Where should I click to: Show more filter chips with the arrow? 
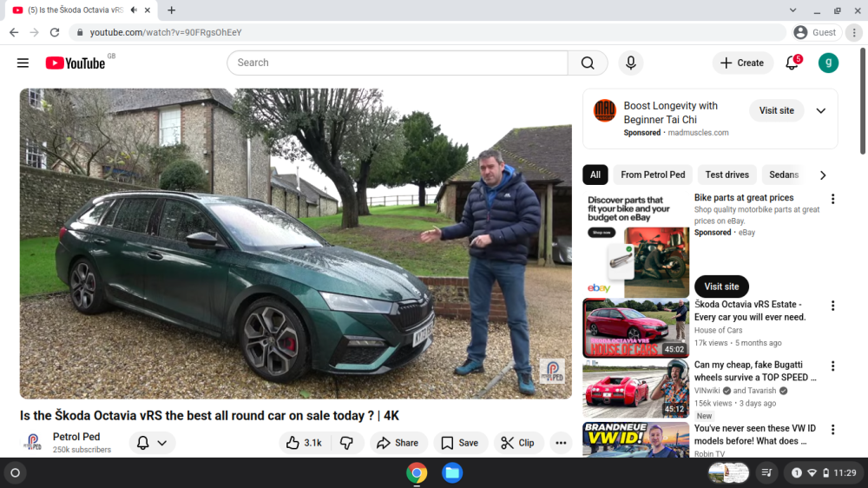823,175
